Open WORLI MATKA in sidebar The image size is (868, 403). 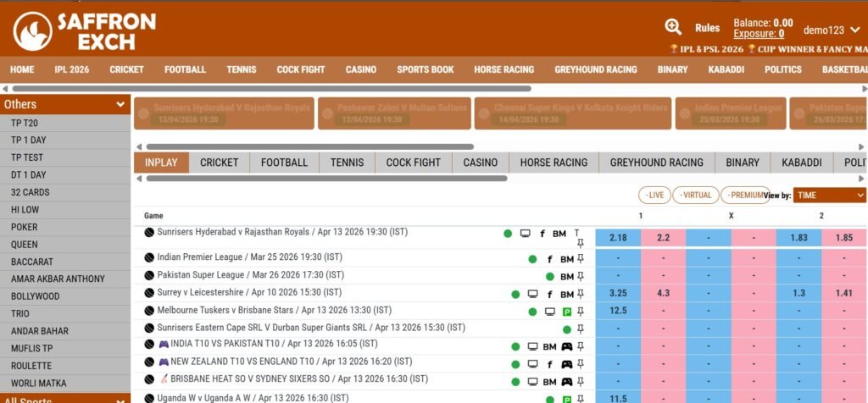point(64,383)
